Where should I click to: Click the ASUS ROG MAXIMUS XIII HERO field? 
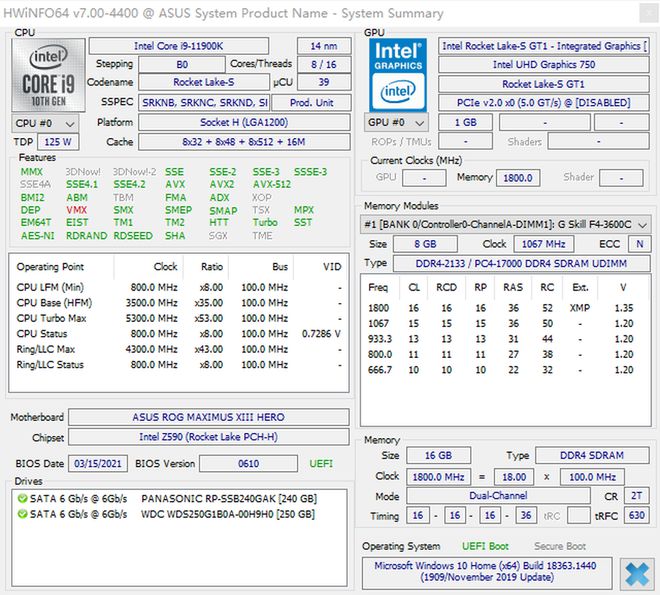[x=208, y=417]
